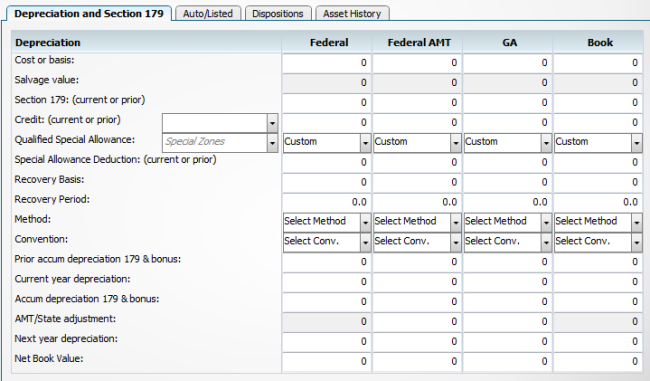Open Federal AMT Select Conv. dropdown
Screen dimensions: 650x381
click(456, 243)
